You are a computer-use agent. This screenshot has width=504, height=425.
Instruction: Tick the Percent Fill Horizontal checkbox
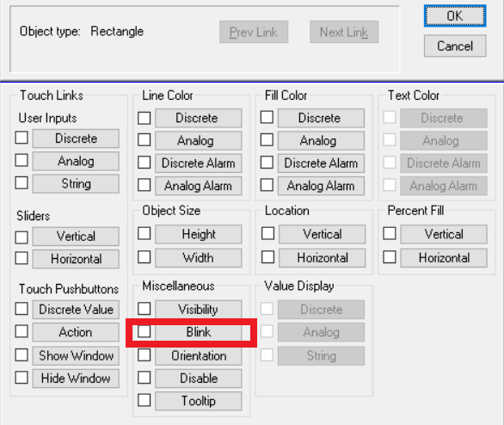pyautogui.click(x=390, y=257)
